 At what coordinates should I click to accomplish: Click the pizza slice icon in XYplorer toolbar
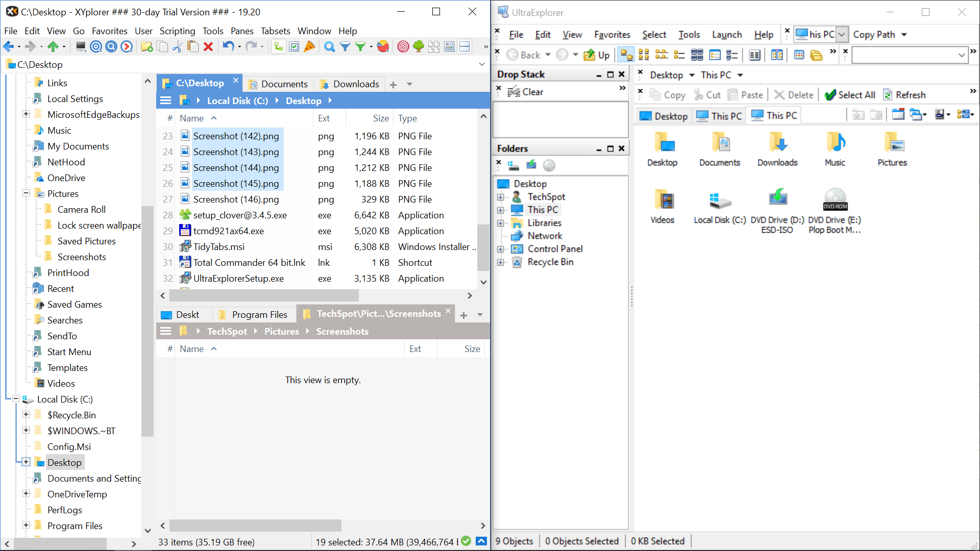point(309,47)
